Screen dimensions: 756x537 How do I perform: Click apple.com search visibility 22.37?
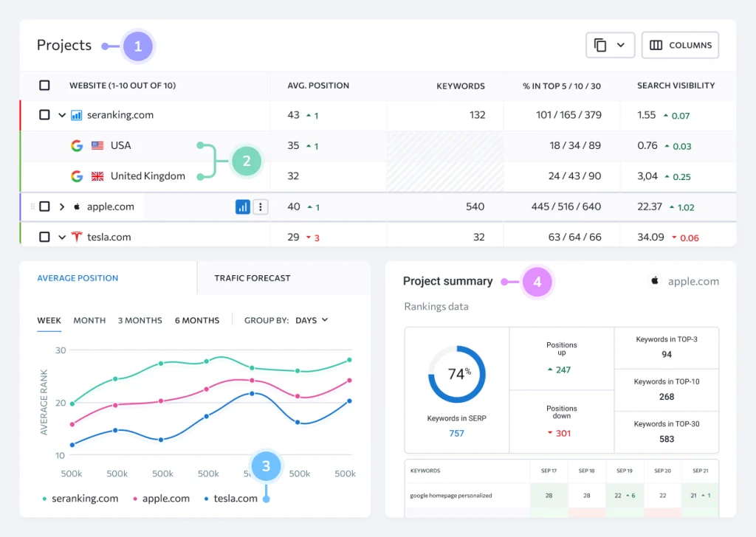tap(650, 207)
